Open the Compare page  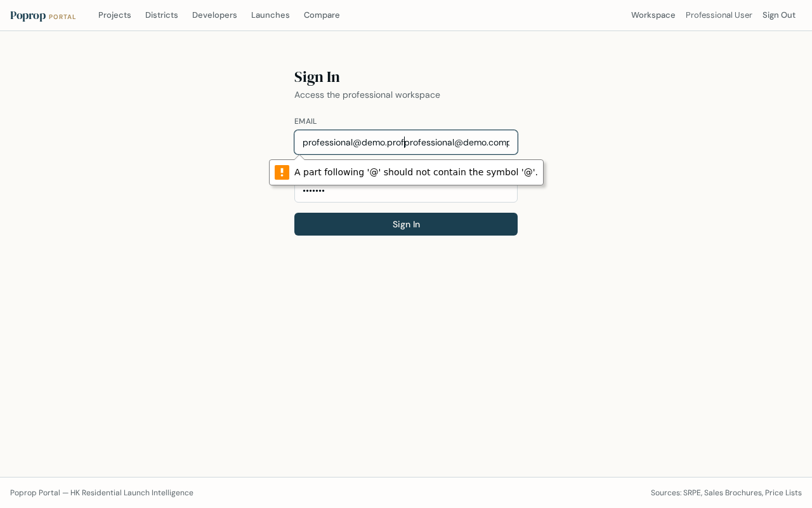click(322, 15)
